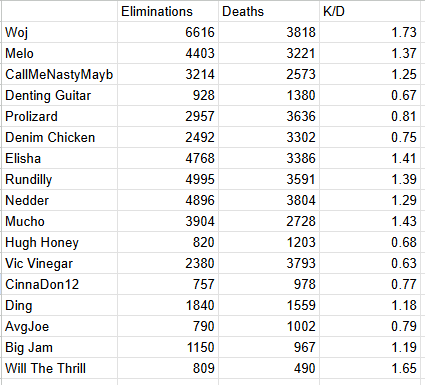Click Mucho's eliminations value 3904
Image resolution: width=425 pixels, height=385 pixels.
pos(168,221)
